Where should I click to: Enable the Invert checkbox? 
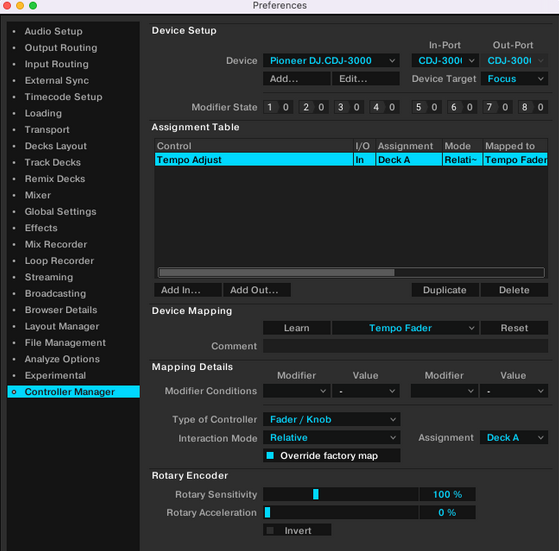click(270, 531)
